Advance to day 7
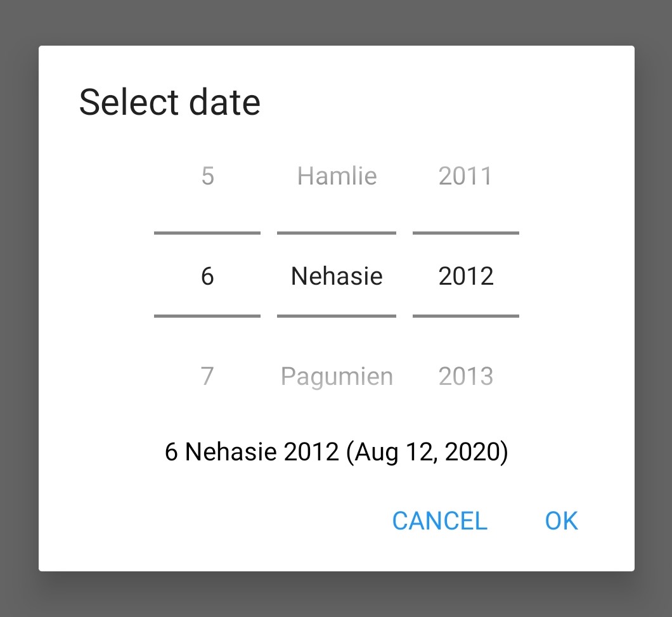The image size is (672, 617). pyautogui.click(x=207, y=376)
